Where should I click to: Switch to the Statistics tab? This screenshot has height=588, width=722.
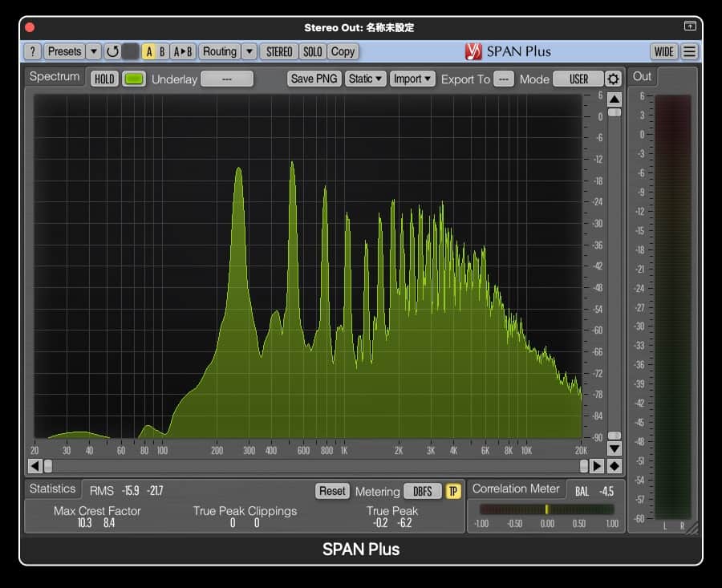point(52,489)
